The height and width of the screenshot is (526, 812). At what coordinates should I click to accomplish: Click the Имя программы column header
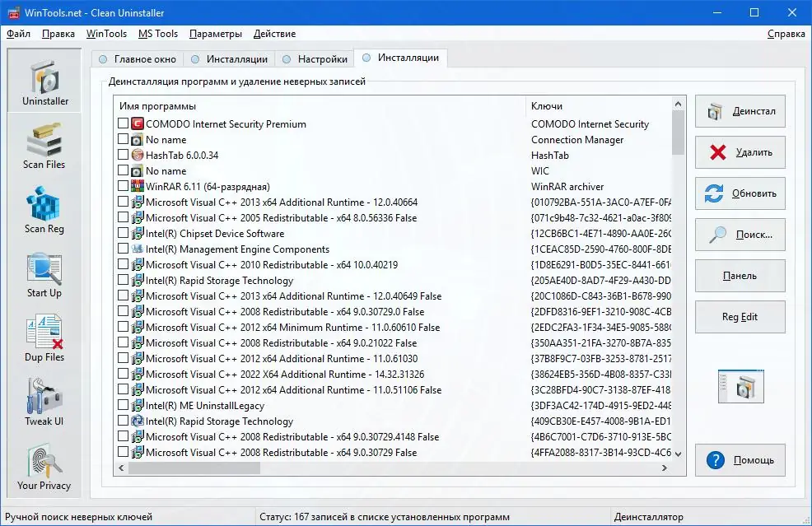tap(320, 105)
